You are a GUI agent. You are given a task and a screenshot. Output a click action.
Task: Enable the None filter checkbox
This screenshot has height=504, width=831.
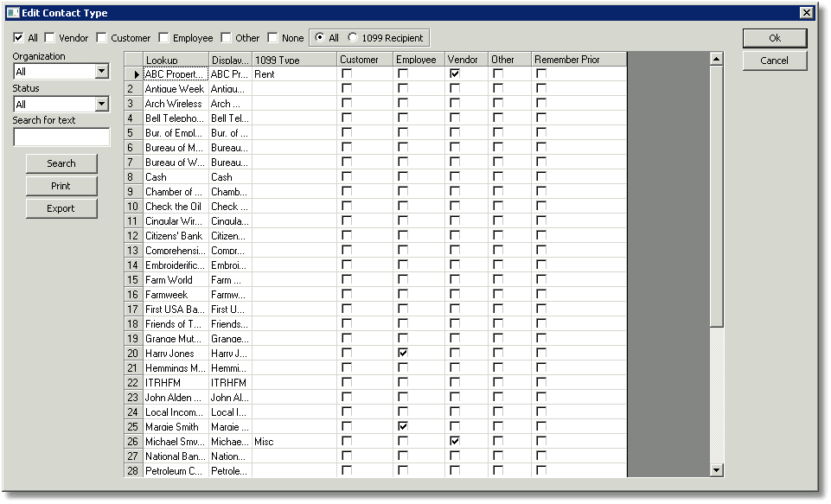[273, 38]
